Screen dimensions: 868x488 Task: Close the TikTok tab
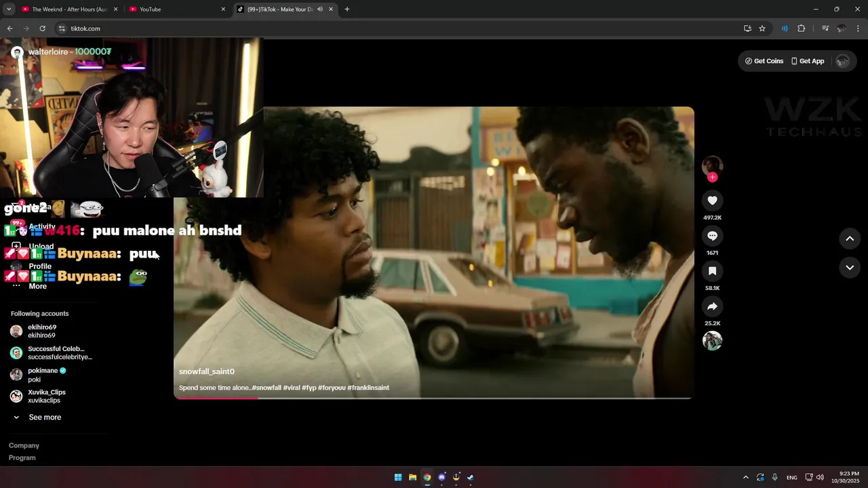(x=331, y=9)
